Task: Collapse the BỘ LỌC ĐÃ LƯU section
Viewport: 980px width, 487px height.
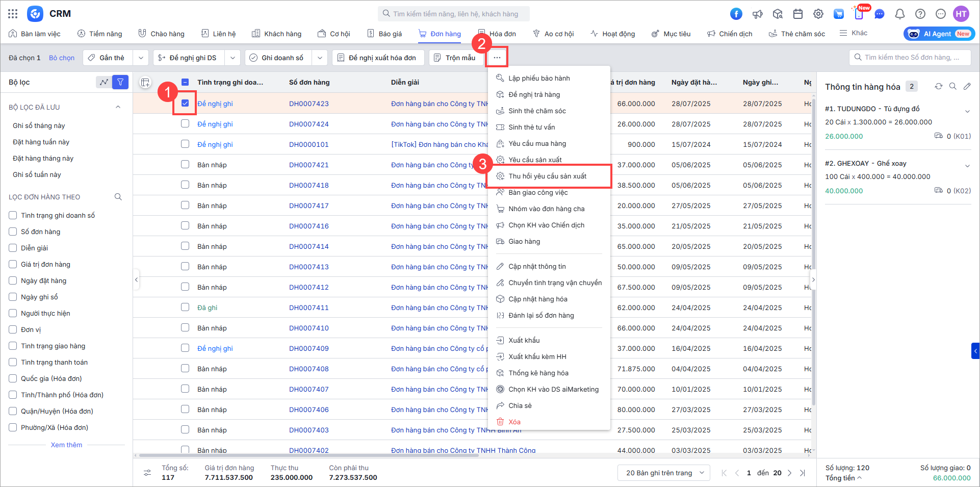Action: click(x=118, y=107)
